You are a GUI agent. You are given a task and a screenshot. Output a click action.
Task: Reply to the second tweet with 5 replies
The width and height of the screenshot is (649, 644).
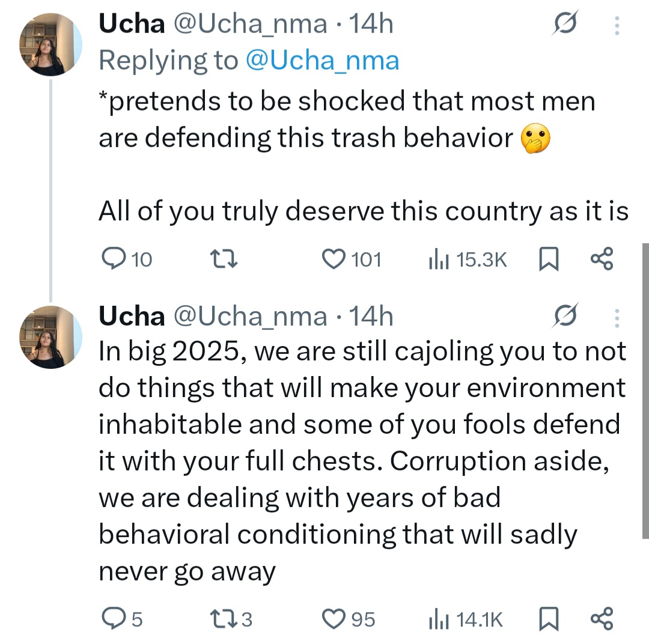(114, 619)
